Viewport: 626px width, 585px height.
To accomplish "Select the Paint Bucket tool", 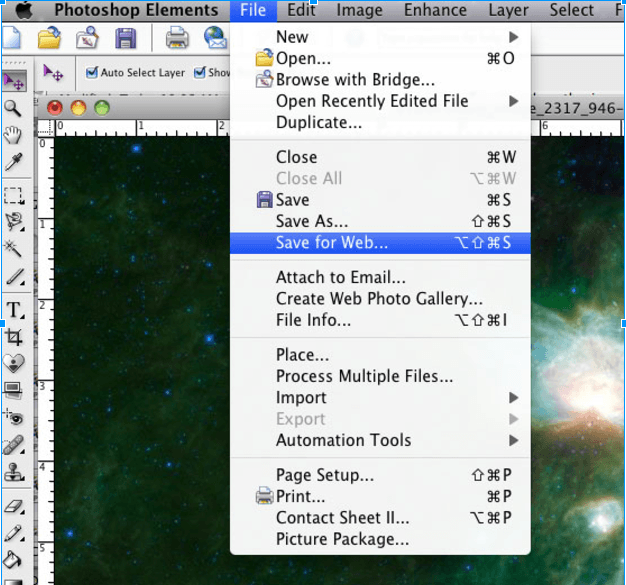I will 13,560.
